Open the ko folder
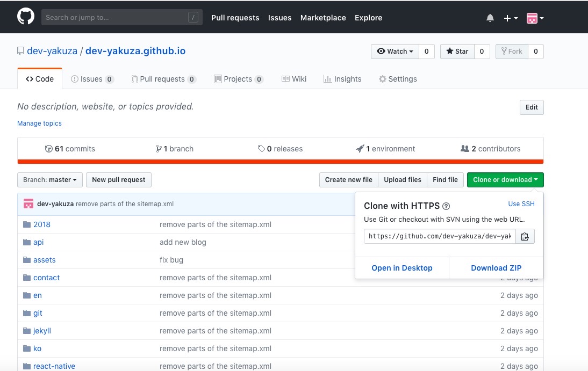 click(37, 348)
